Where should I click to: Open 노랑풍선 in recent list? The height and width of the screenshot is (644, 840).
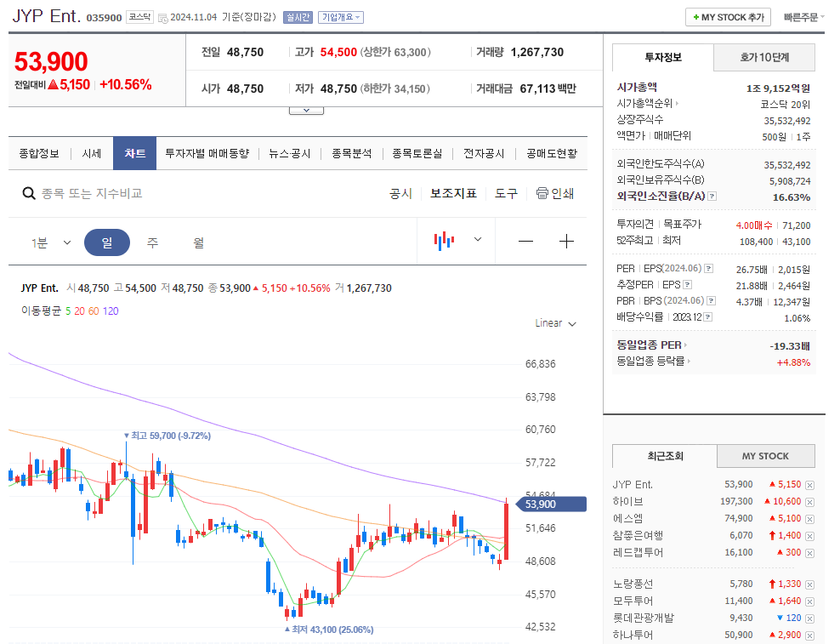[x=633, y=584]
